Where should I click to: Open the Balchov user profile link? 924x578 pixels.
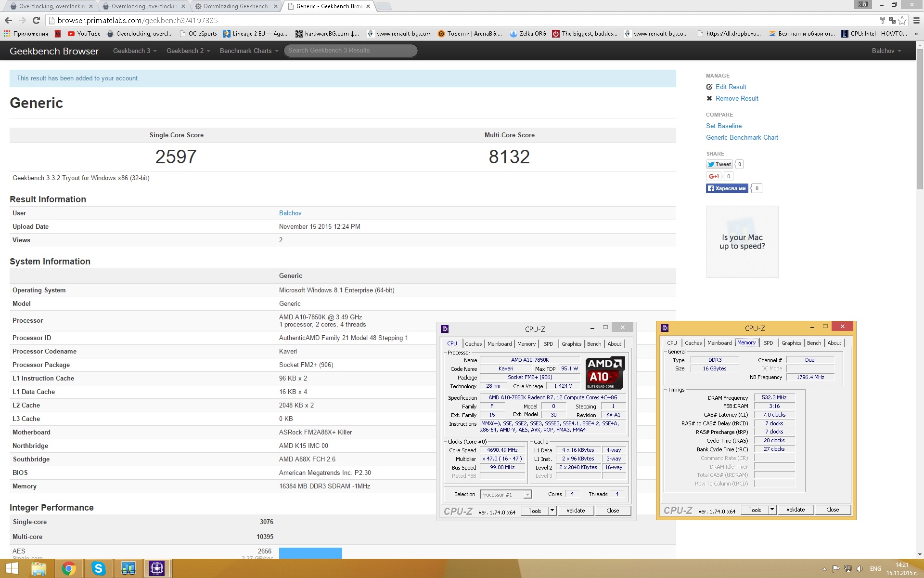coord(290,213)
